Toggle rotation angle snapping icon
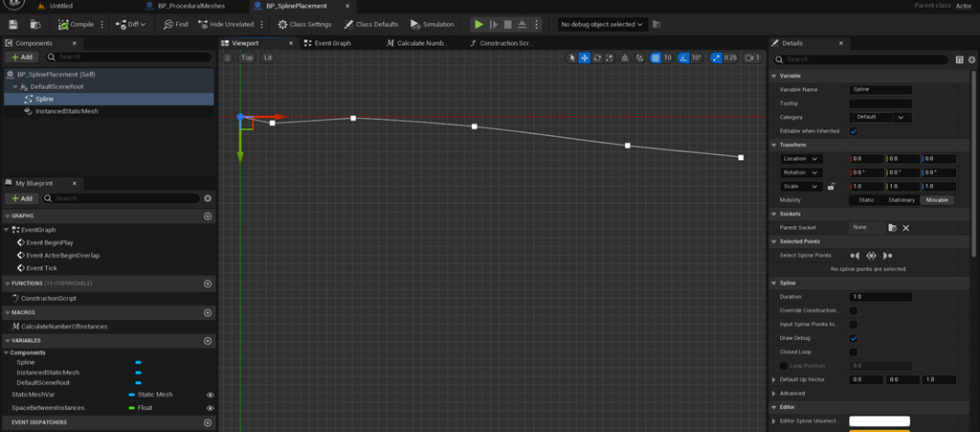This screenshot has width=980, height=432. click(683, 57)
